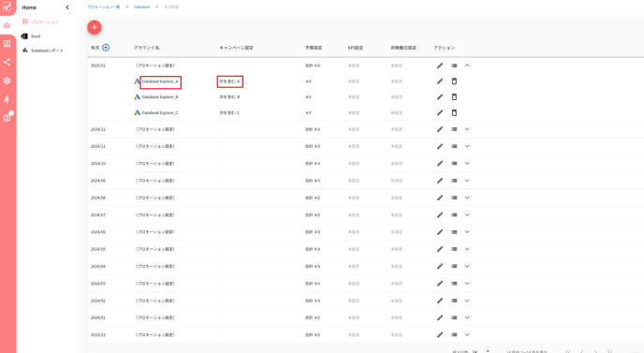
Task: Expand the 2024/05 row
Action: (x=467, y=249)
